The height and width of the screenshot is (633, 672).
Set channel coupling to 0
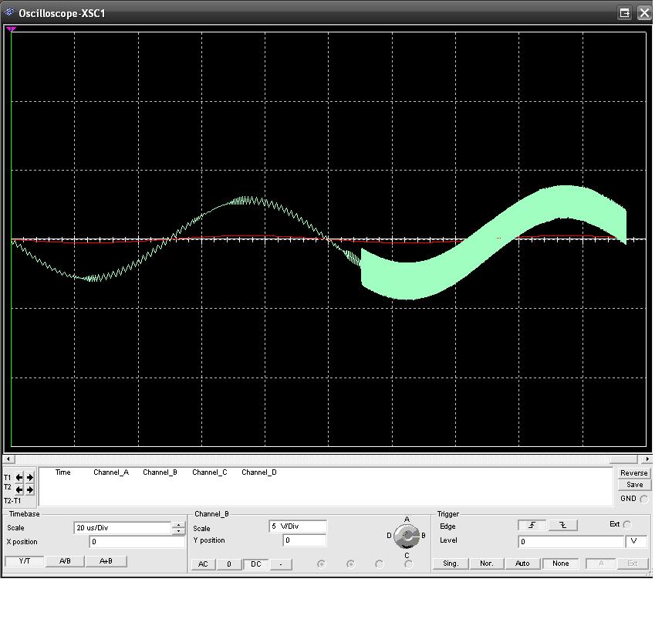tap(229, 564)
